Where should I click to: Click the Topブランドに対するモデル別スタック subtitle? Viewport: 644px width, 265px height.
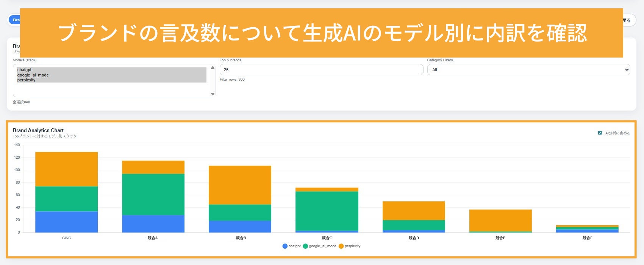point(45,136)
